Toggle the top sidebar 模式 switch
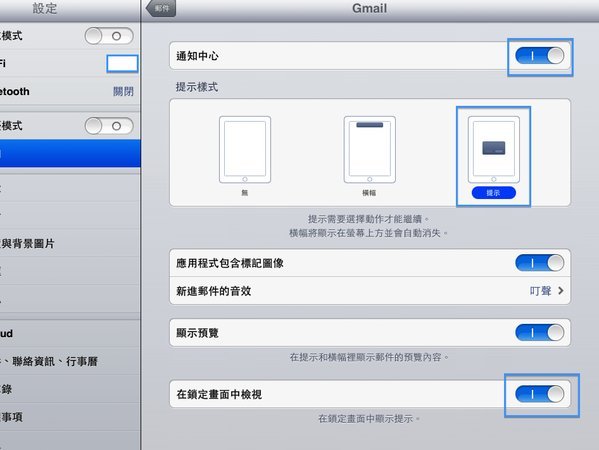This screenshot has height=450, width=599. pos(109,36)
